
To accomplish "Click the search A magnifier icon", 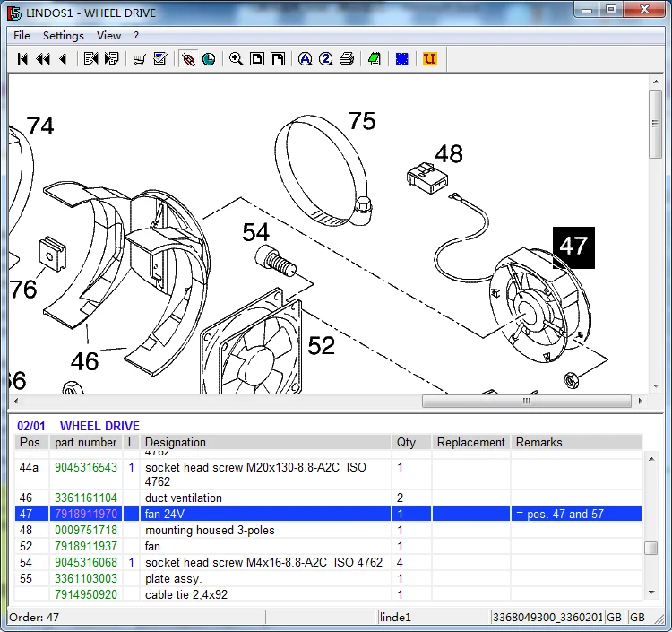I will 306,59.
